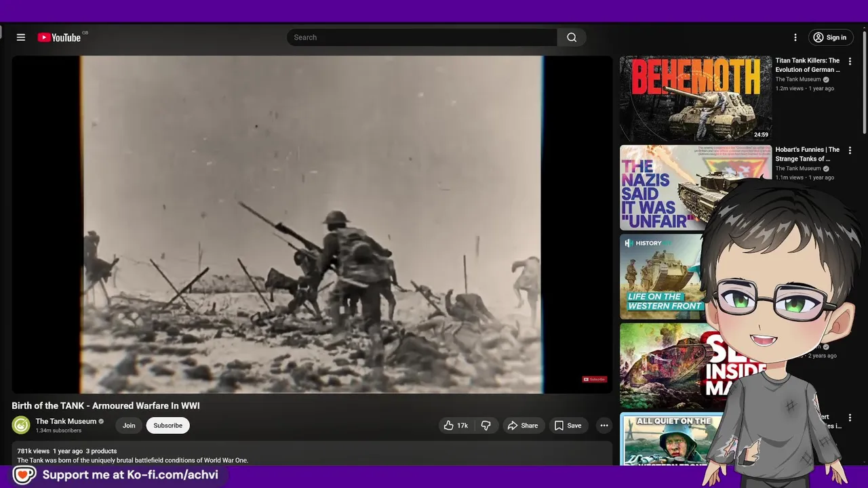
Task: Subscribe to The Tank Museum
Action: pyautogui.click(x=167, y=426)
